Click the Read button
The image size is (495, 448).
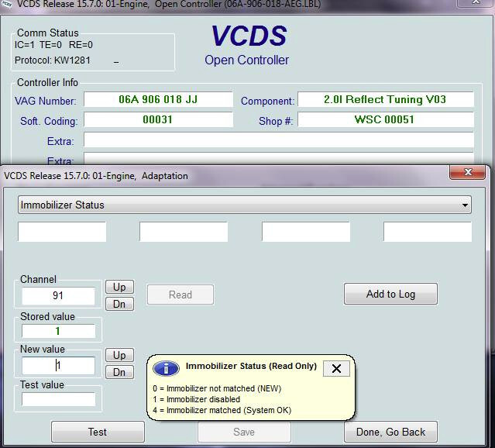tap(180, 295)
